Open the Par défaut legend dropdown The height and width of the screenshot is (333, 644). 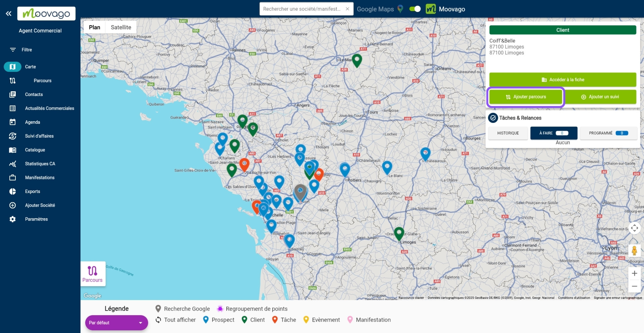116,323
